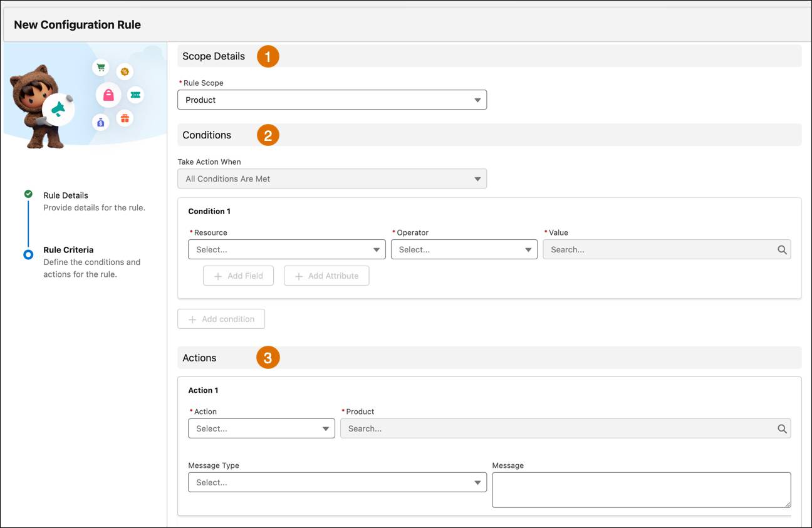Viewport: 812px width, 528px height.
Task: Click the green checkmark beside Rule Details
Action: [x=28, y=194]
